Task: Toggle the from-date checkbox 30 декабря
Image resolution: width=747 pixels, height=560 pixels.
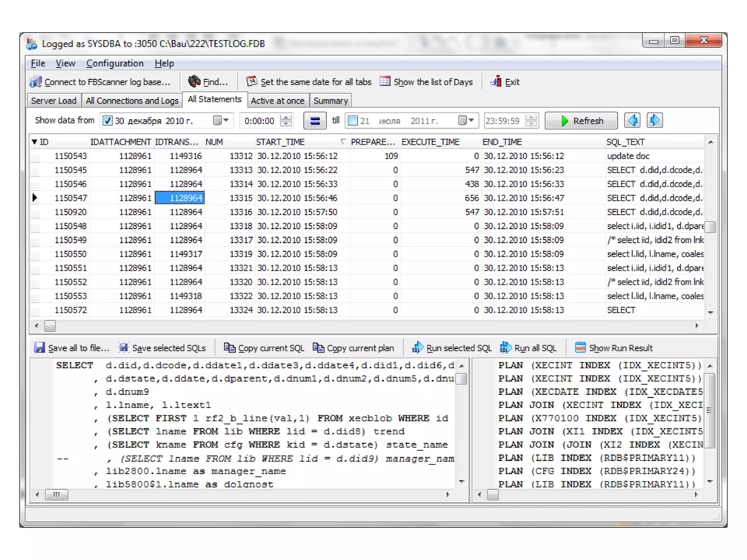Action: coord(107,121)
